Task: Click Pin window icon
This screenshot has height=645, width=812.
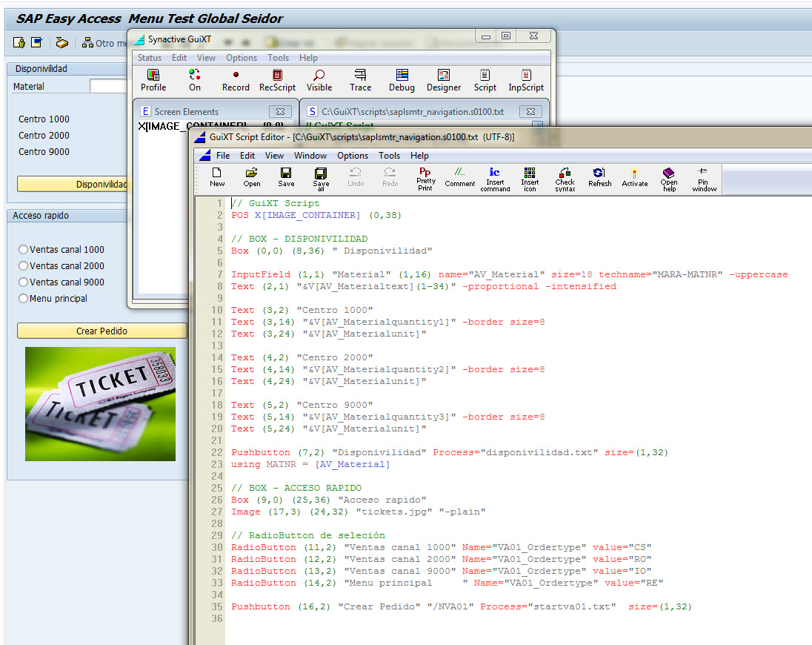Action: (x=704, y=179)
